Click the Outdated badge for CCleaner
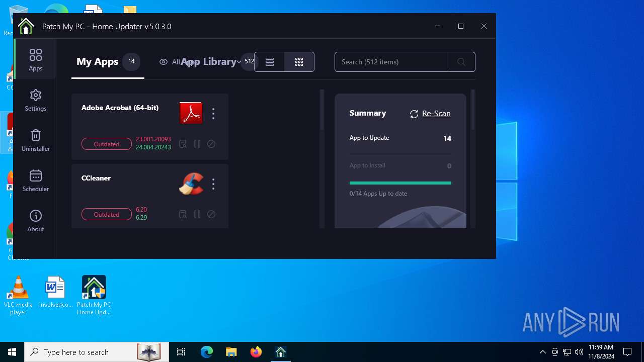The image size is (644, 362). [107, 214]
